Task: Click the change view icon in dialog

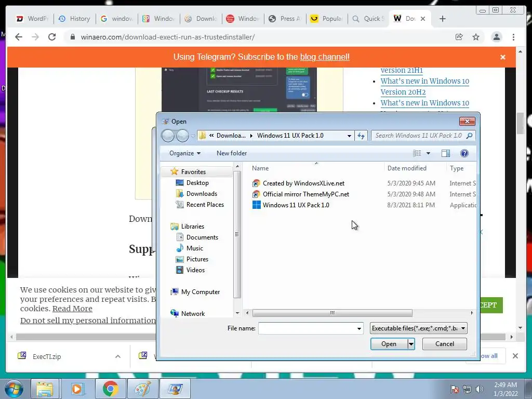Action: 417,153
